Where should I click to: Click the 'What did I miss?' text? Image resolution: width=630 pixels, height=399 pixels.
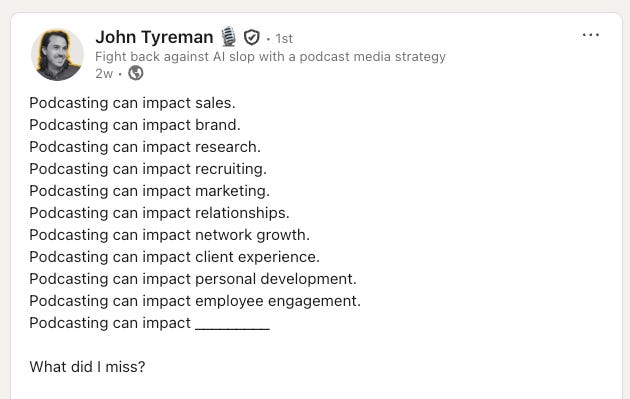[87, 367]
